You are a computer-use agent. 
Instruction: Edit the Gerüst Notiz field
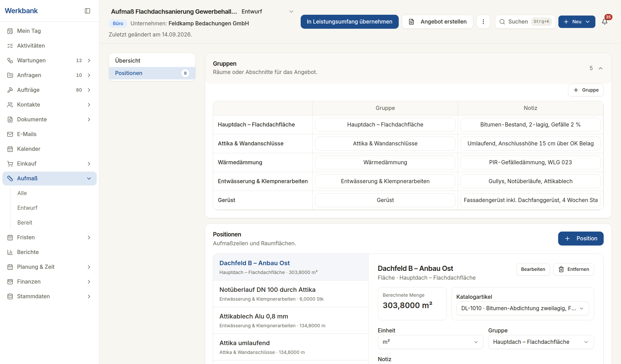click(x=530, y=200)
